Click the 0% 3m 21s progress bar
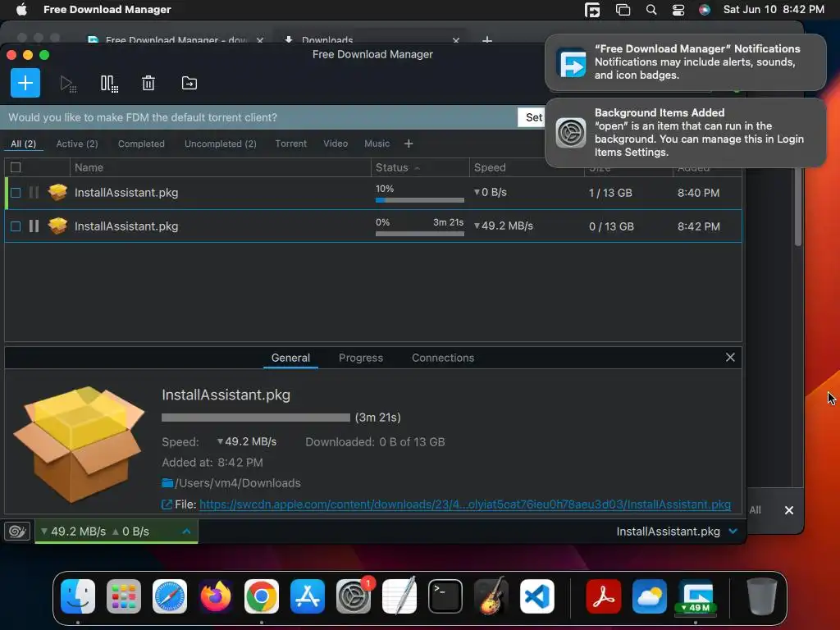Screen dimensions: 840x630 [420, 234]
